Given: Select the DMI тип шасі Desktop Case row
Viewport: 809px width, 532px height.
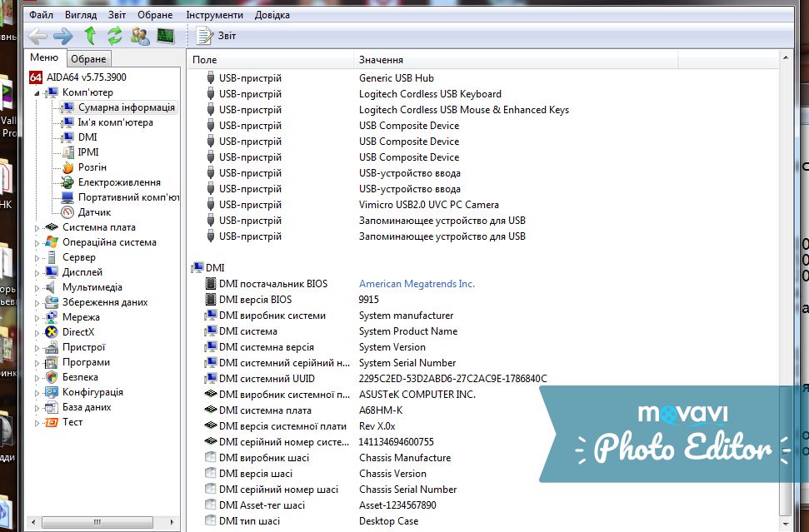Looking at the screenshot, I should [482, 521].
